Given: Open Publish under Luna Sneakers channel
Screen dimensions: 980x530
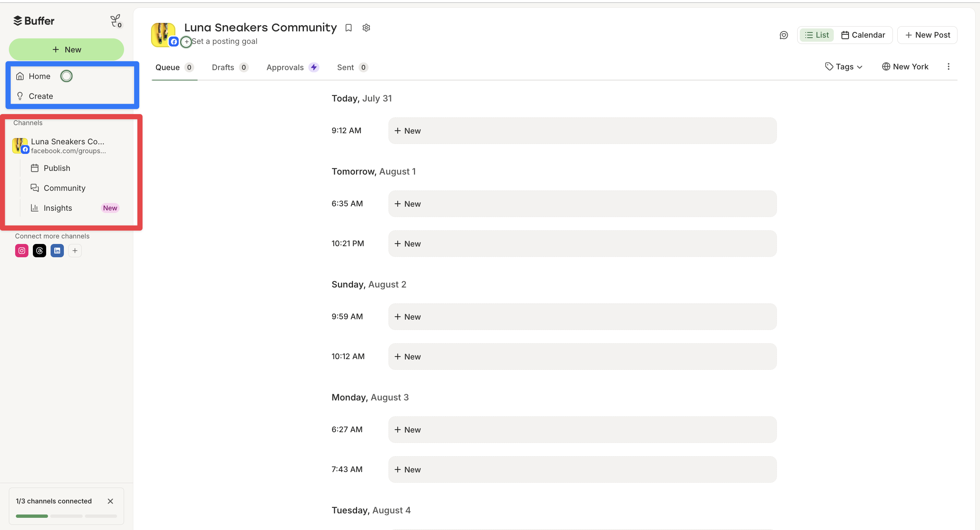Looking at the screenshot, I should coord(57,168).
